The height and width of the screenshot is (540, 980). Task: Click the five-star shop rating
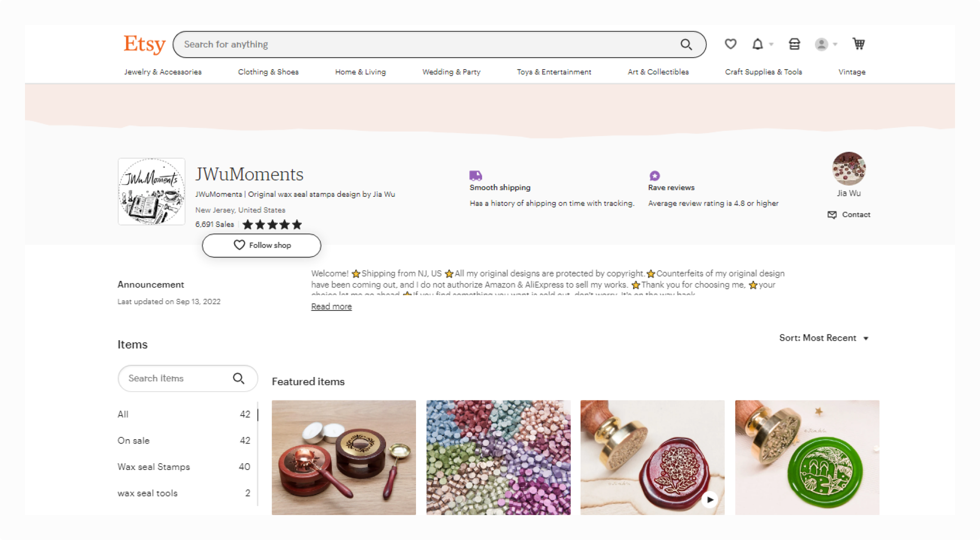click(272, 225)
